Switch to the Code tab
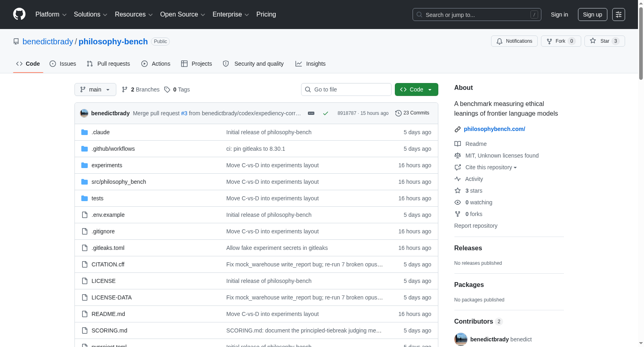Image resolution: width=644 pixels, height=347 pixels. click(28, 64)
